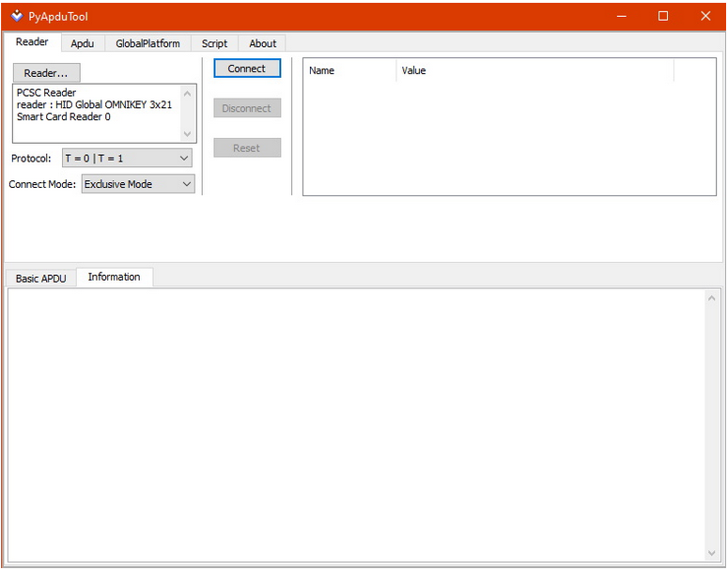728x570 pixels.
Task: Select the Information tab
Action: [x=115, y=277]
